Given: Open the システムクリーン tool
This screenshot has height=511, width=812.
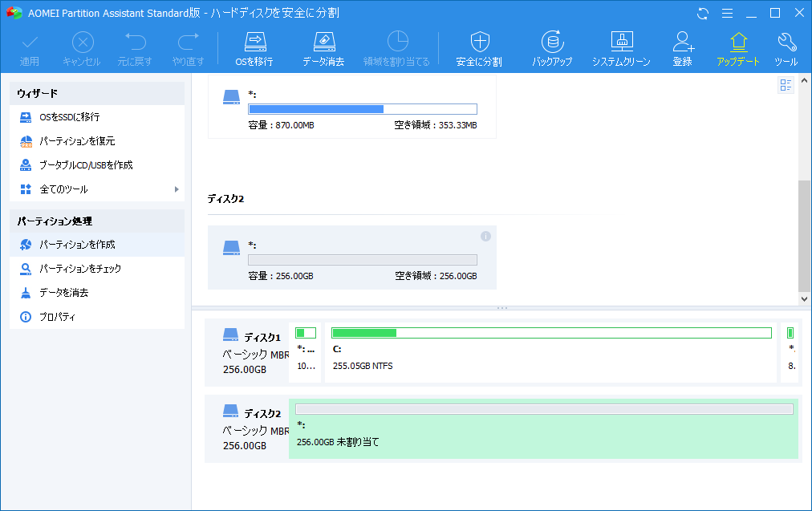Looking at the screenshot, I should click(x=621, y=49).
